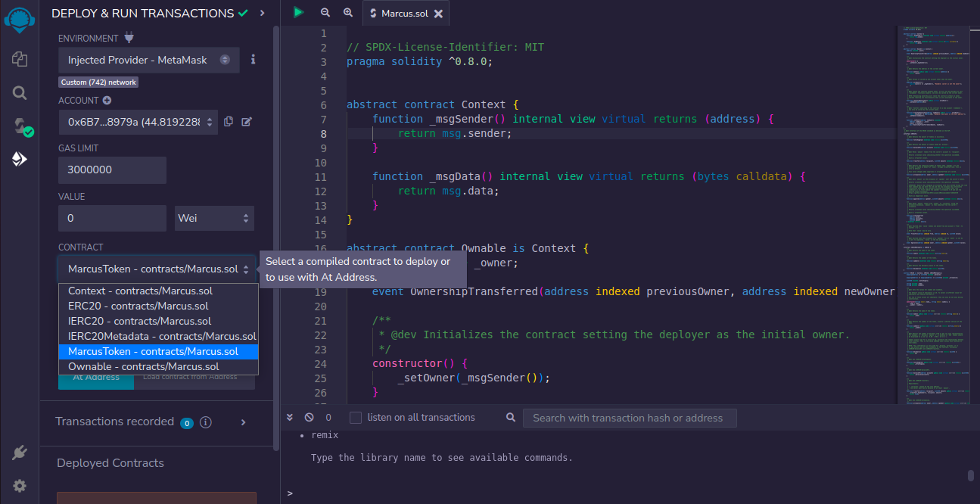Open the Settings gear icon
Viewport: 980px width, 504px height.
point(20,485)
